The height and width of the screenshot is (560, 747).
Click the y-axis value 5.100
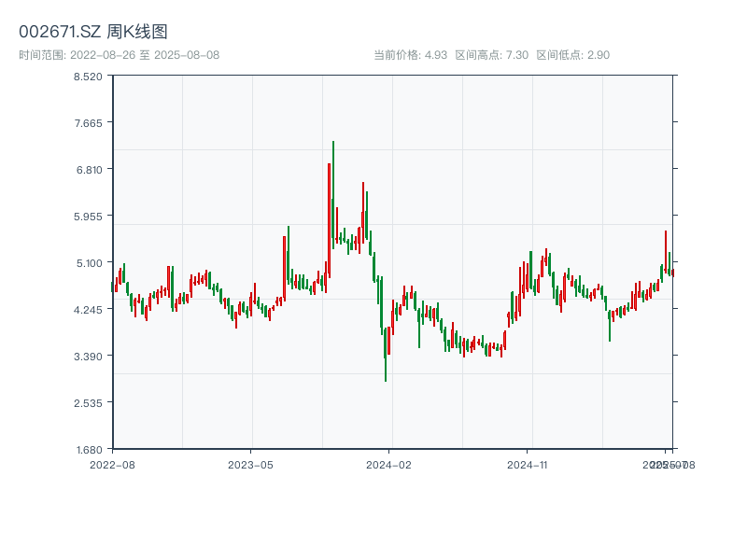tap(89, 263)
